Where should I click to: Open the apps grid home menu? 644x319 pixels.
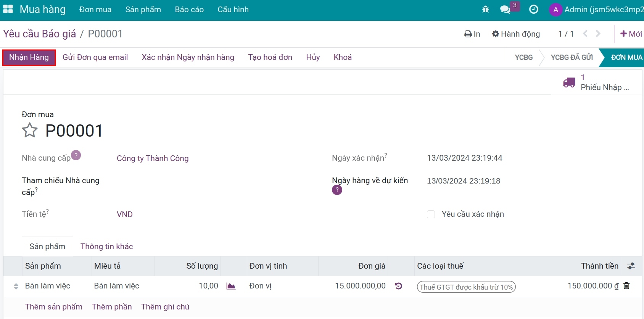pos(8,9)
